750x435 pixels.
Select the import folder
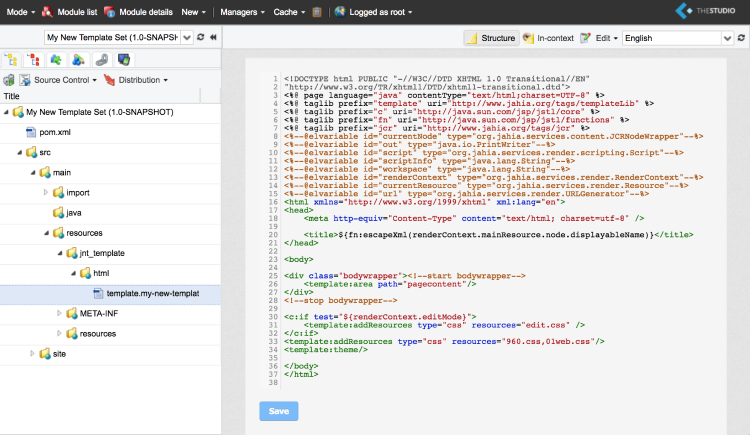[77, 192]
